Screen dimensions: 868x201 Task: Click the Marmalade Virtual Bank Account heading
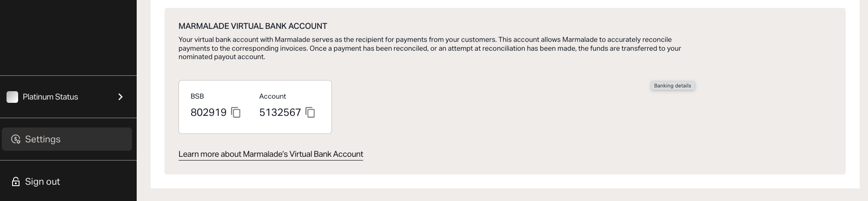click(252, 26)
